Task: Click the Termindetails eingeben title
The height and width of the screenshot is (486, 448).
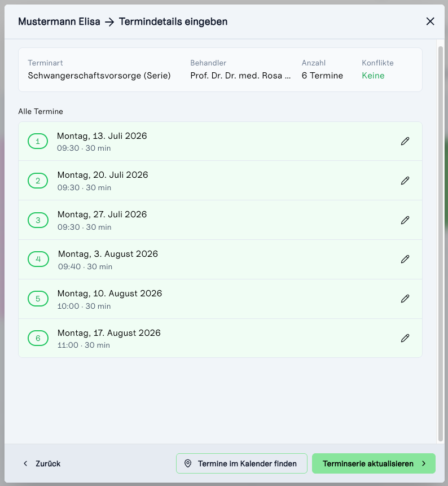Action: point(173,21)
